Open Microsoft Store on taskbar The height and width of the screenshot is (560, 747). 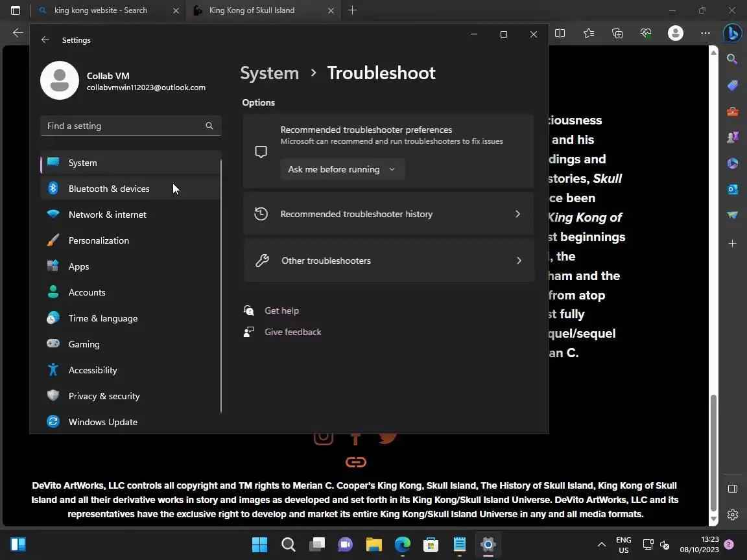[431, 544]
